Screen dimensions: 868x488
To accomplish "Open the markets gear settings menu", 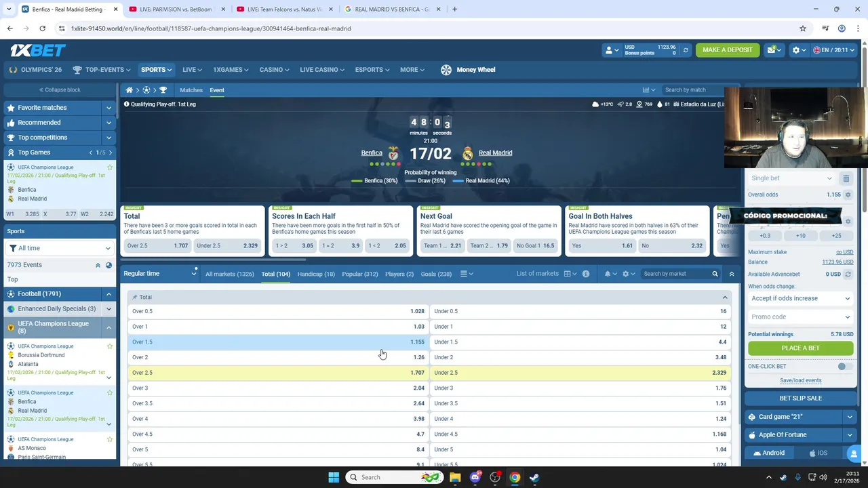I will tap(629, 274).
